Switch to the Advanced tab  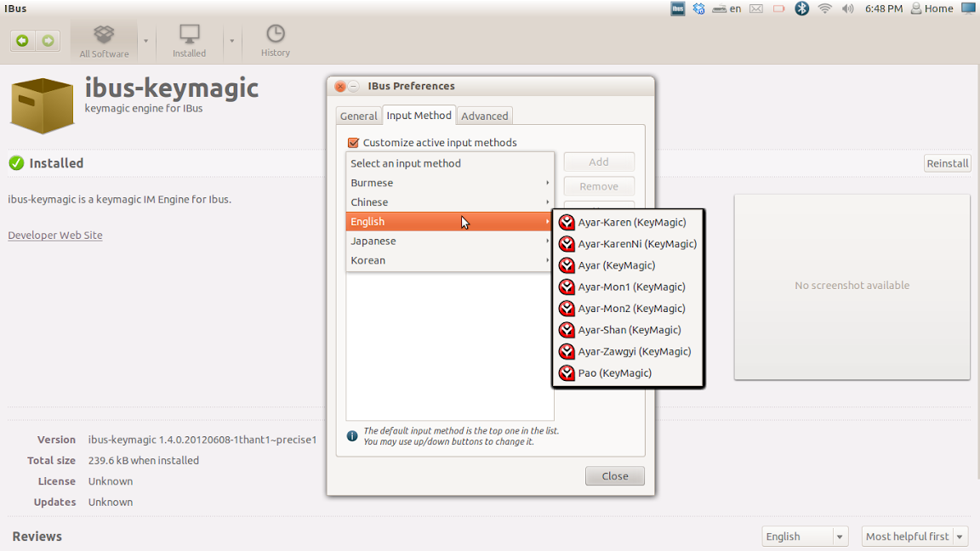coord(484,116)
